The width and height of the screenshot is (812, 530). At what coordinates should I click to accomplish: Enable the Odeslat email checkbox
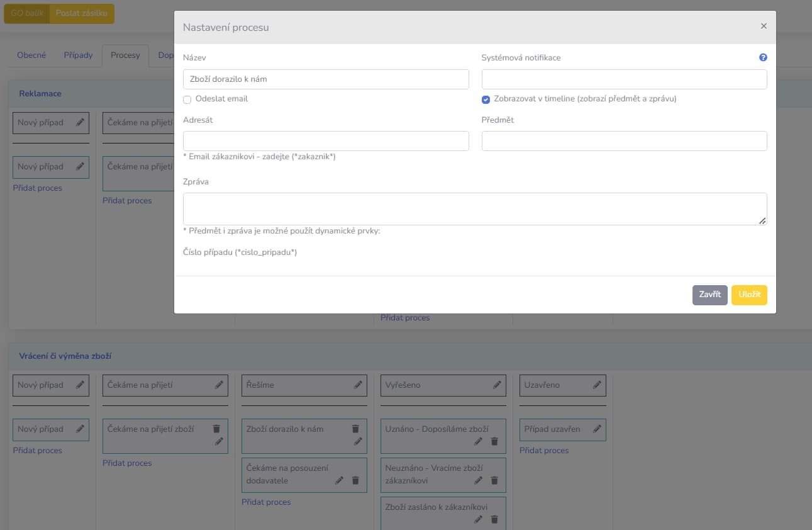187,99
